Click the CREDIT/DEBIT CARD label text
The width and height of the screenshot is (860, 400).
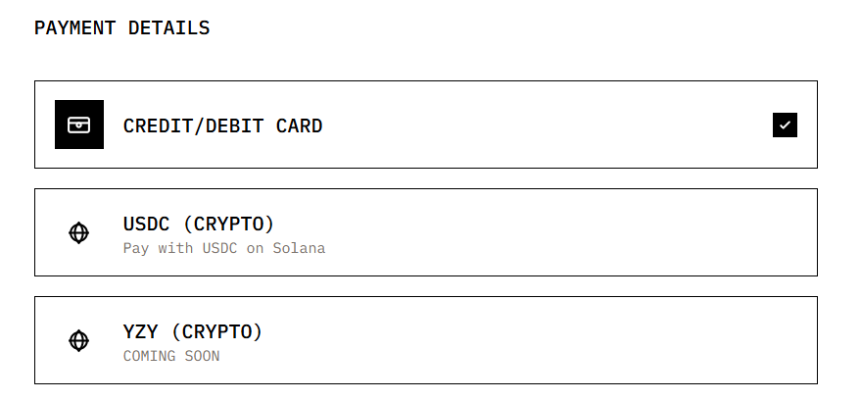pos(222,126)
